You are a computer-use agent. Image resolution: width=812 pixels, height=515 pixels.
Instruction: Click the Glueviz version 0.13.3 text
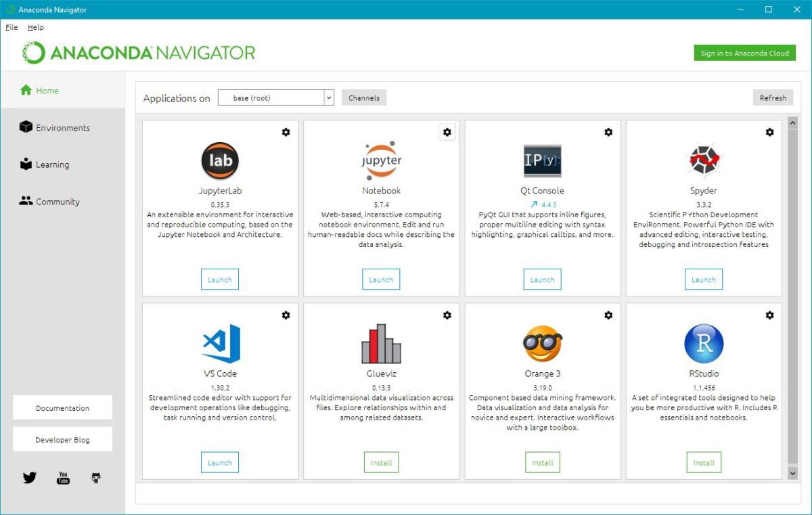point(381,388)
